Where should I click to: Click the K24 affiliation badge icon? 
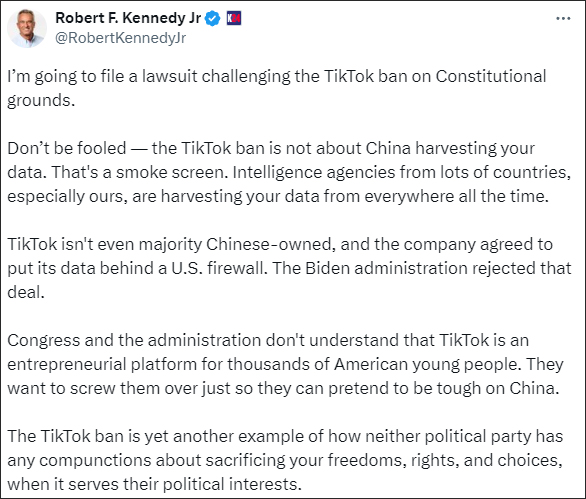(x=234, y=18)
